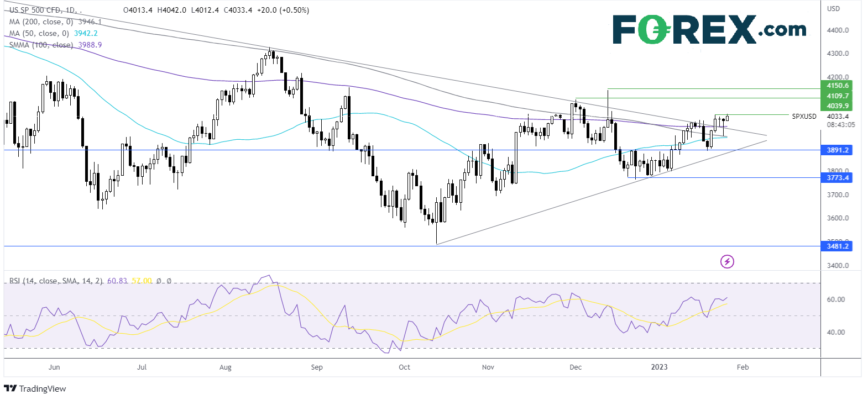Click the 4033.4 current price label
The image size is (868, 400).
pos(838,117)
